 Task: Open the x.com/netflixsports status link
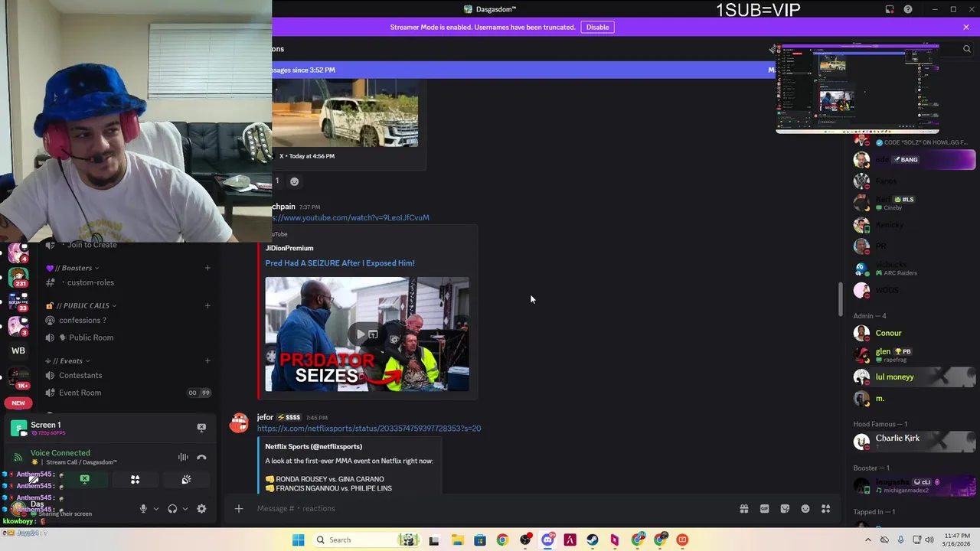click(369, 429)
